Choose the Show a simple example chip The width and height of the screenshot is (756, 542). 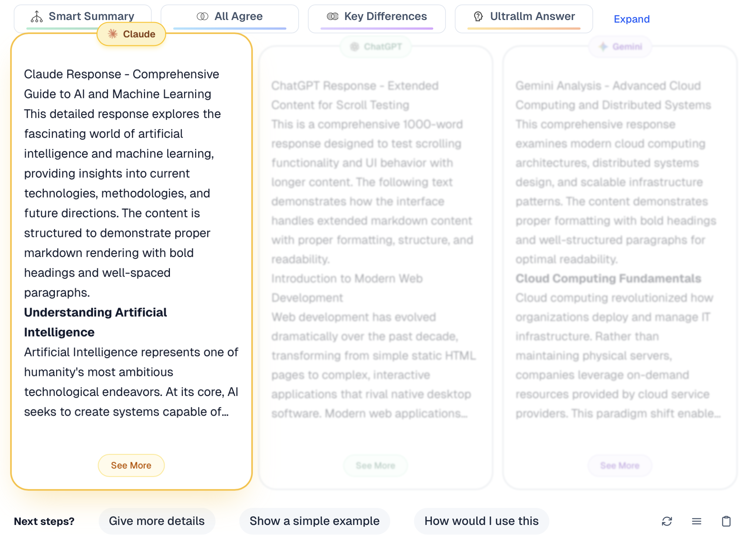(314, 521)
